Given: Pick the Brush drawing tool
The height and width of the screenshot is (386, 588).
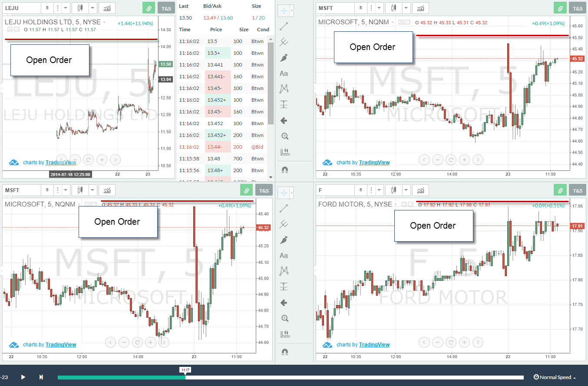Looking at the screenshot, I should point(284,57).
